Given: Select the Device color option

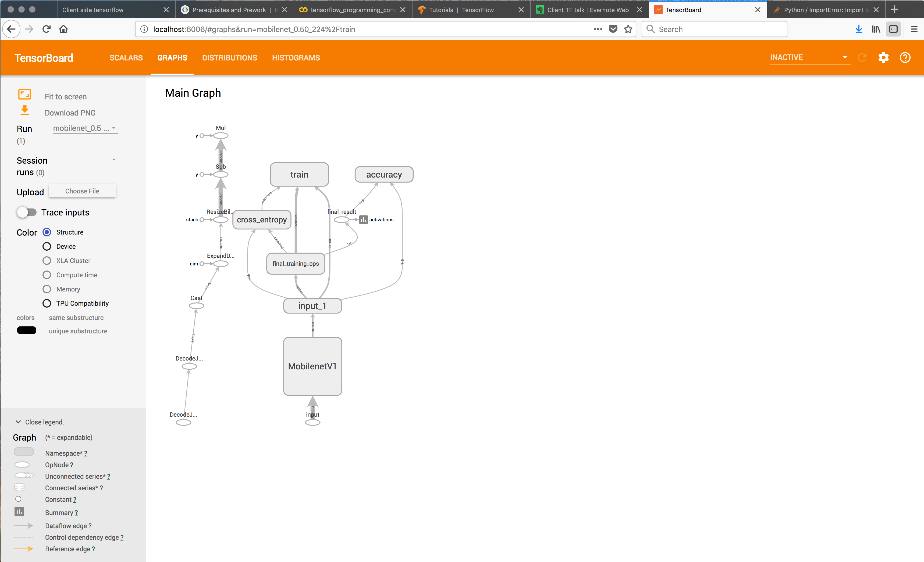Looking at the screenshot, I should click(47, 247).
